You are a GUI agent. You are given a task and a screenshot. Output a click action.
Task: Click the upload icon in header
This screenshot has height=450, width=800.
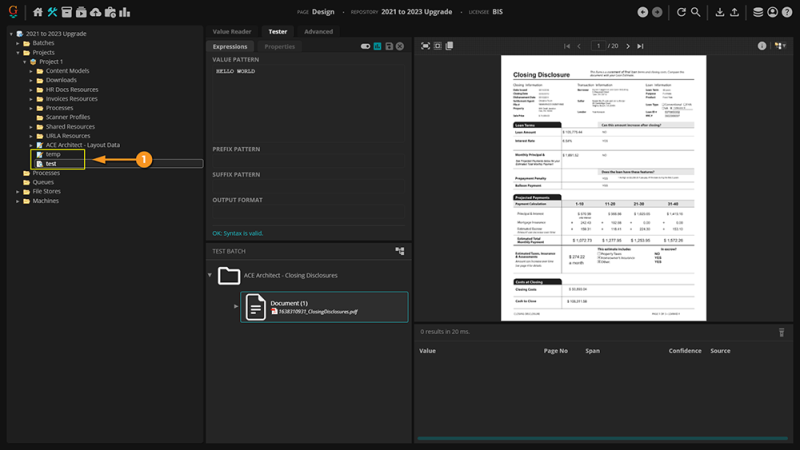tap(734, 12)
